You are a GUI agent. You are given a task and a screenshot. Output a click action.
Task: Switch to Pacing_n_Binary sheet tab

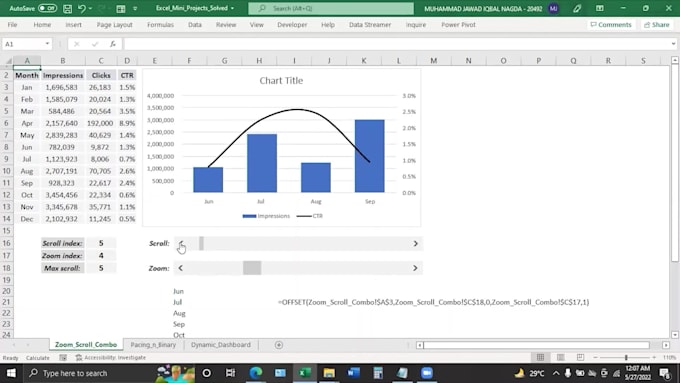[x=153, y=345]
